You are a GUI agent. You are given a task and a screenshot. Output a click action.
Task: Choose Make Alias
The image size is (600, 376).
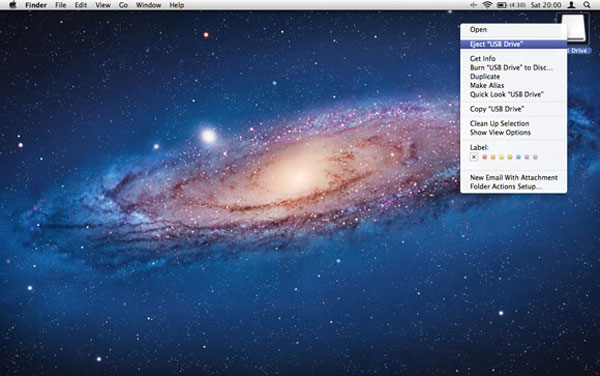[514, 85]
